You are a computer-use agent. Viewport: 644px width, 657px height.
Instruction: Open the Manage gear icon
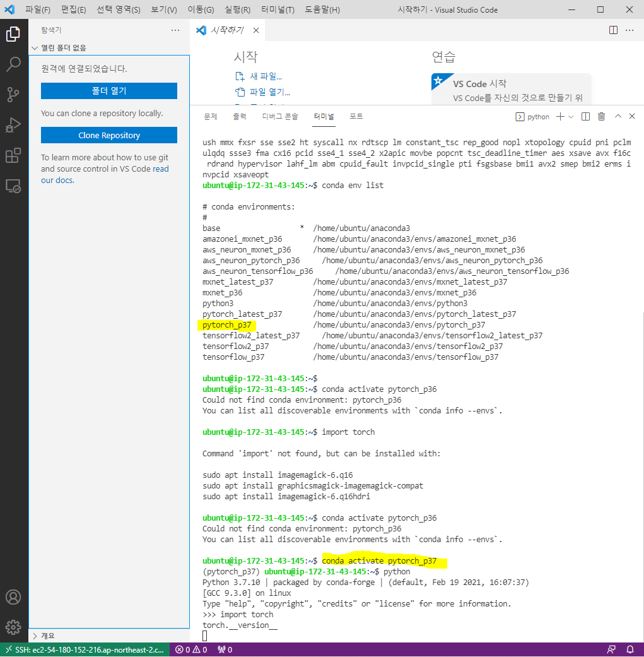[x=13, y=627]
